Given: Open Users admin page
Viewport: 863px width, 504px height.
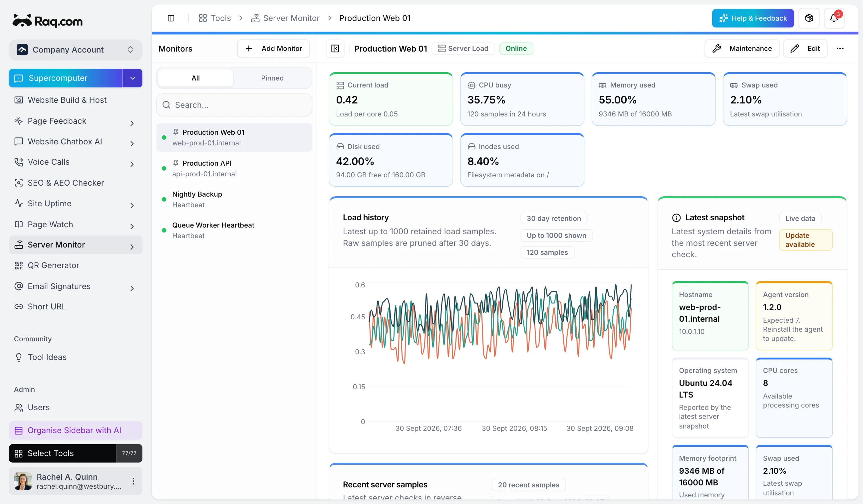Looking at the screenshot, I should point(75,407).
